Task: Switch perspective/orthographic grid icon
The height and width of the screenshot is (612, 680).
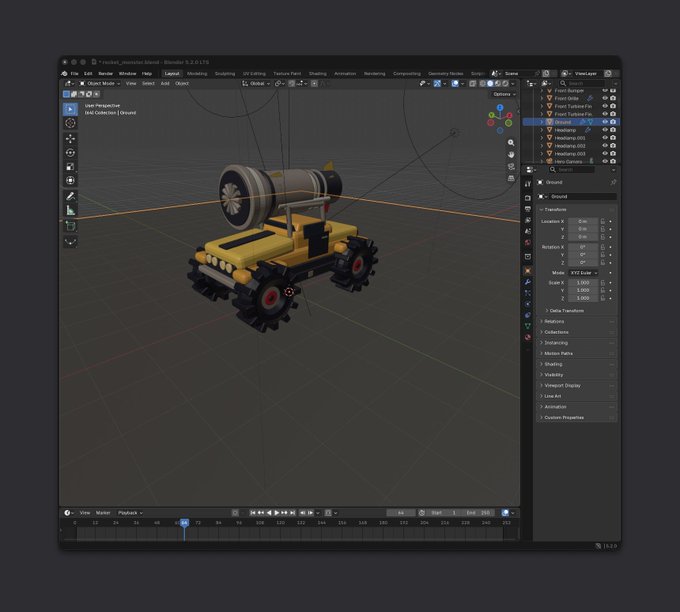Action: click(511, 178)
